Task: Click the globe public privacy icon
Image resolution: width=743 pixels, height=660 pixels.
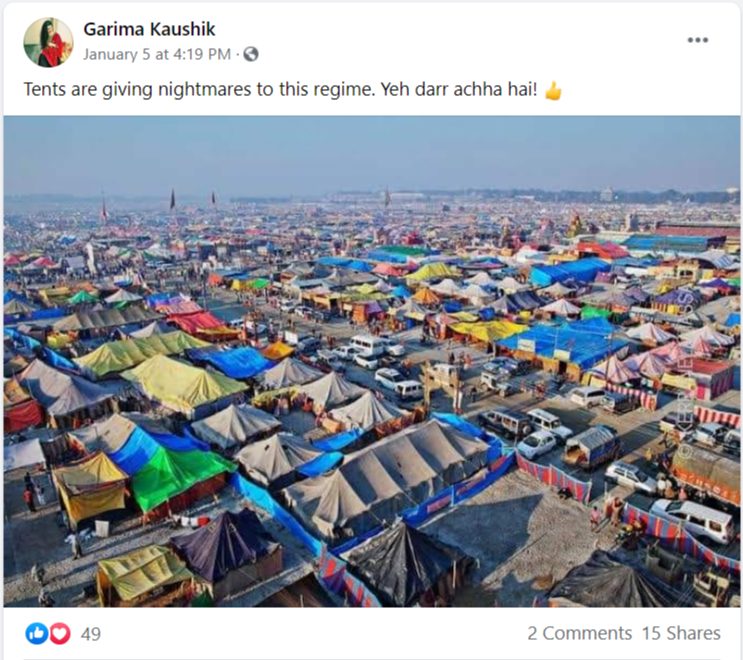Action: 251,54
